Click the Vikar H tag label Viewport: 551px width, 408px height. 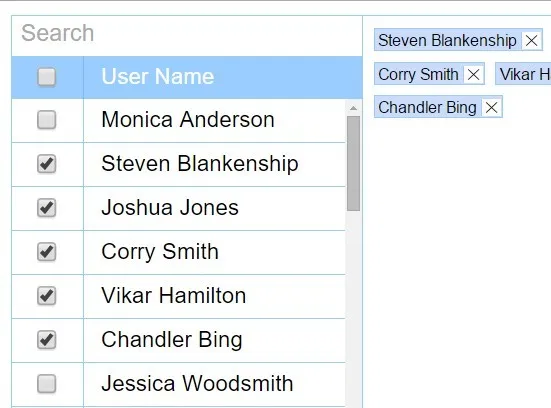(x=525, y=75)
